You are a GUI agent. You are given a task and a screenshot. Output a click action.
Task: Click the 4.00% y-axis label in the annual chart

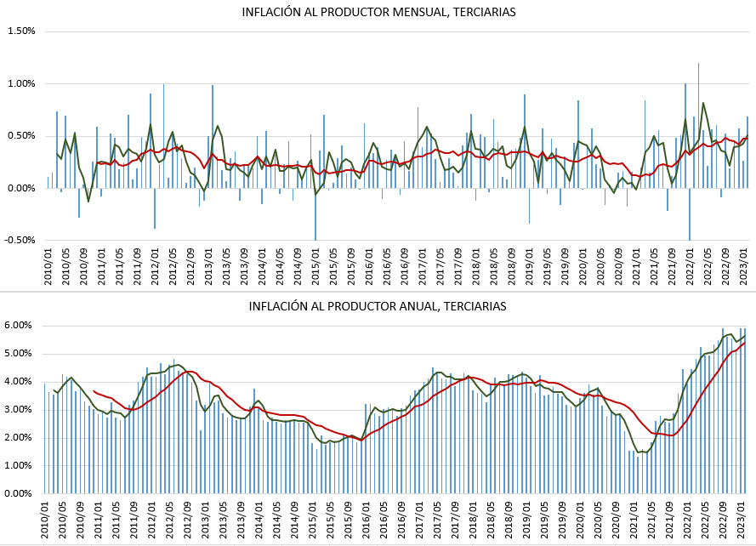[19, 381]
